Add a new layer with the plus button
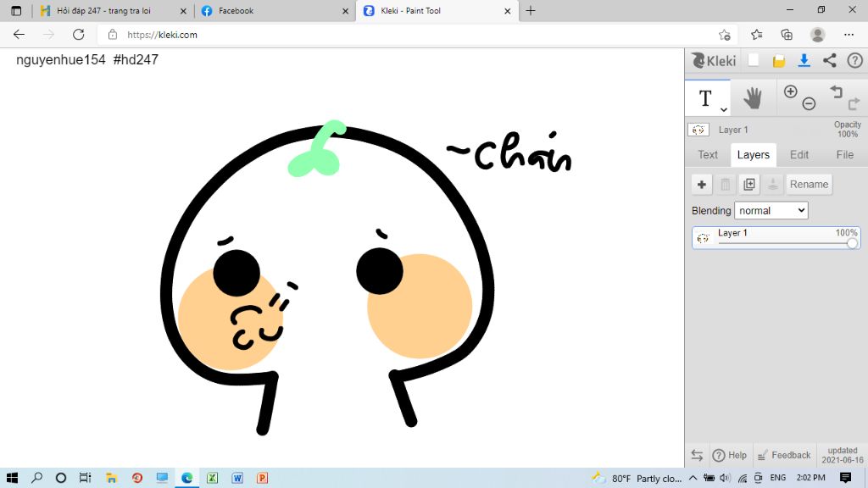This screenshot has height=488, width=868. (701, 184)
